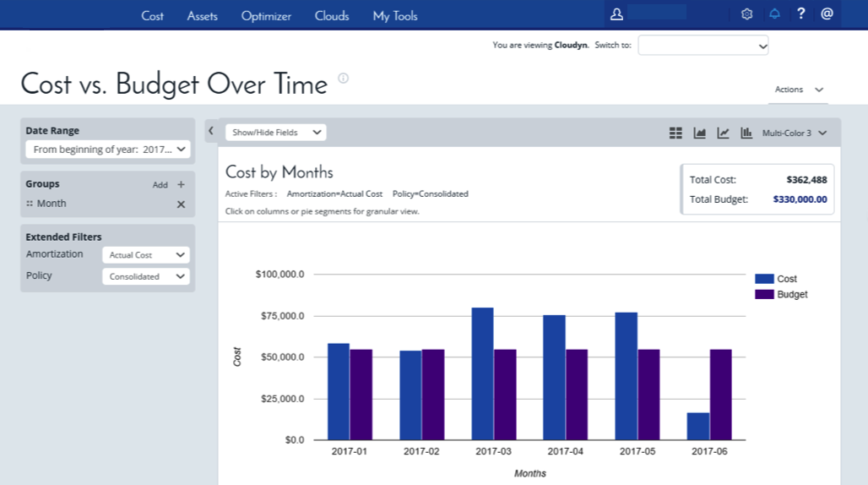The image size is (868, 485).
Task: Select the area chart view icon
Action: click(699, 133)
